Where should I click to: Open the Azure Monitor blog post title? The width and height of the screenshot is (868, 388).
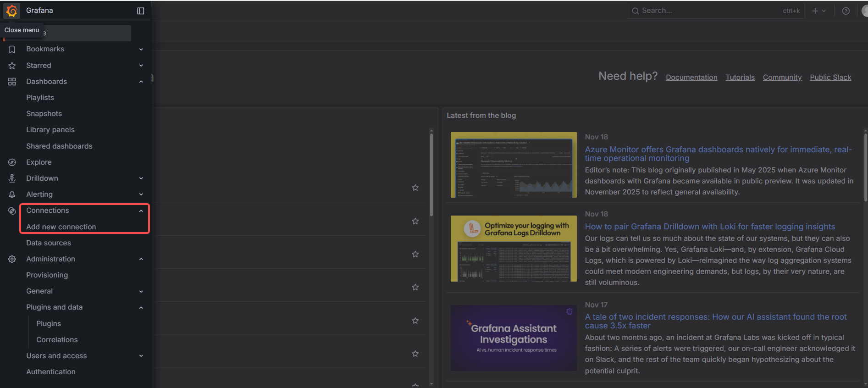click(718, 154)
